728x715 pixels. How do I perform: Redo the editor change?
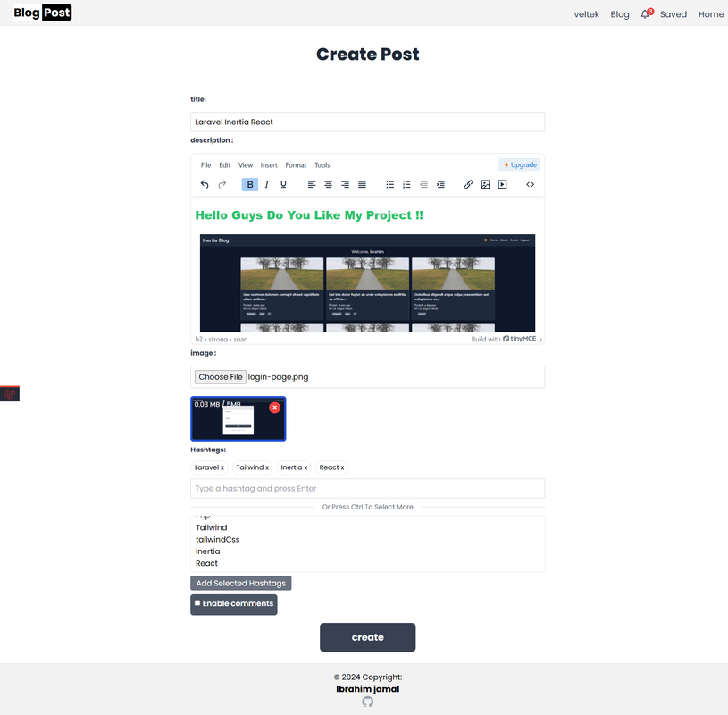tap(222, 184)
